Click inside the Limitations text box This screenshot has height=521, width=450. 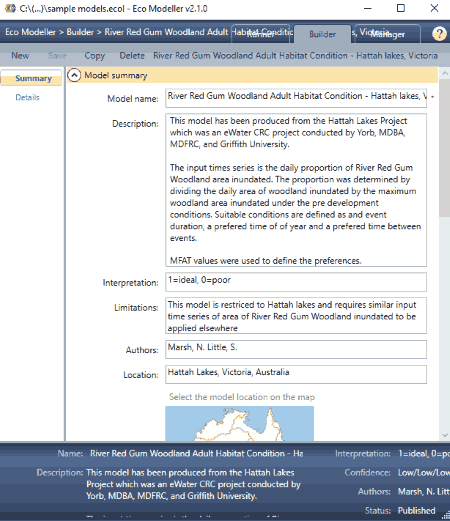pos(296,316)
